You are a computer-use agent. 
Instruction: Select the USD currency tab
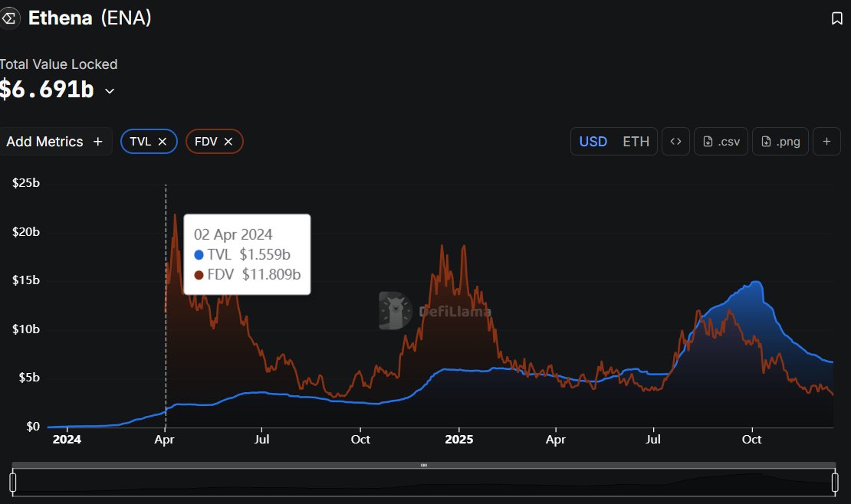pos(593,141)
